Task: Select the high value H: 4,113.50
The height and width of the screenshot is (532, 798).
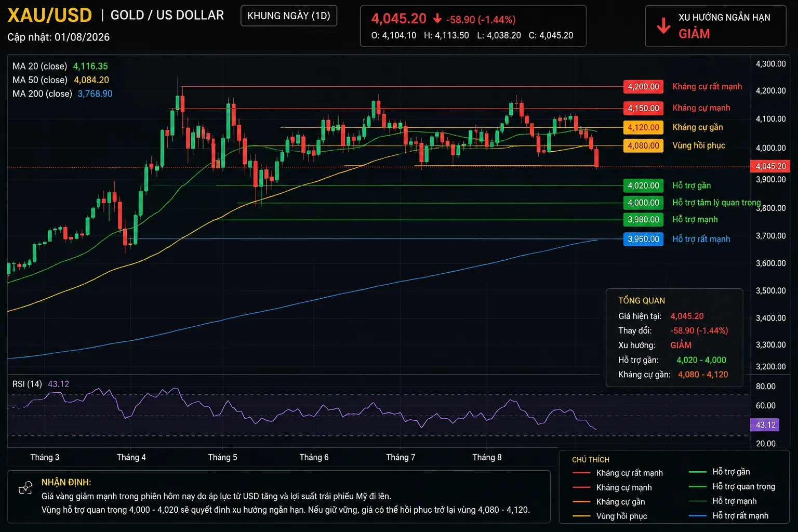Action: (446, 35)
